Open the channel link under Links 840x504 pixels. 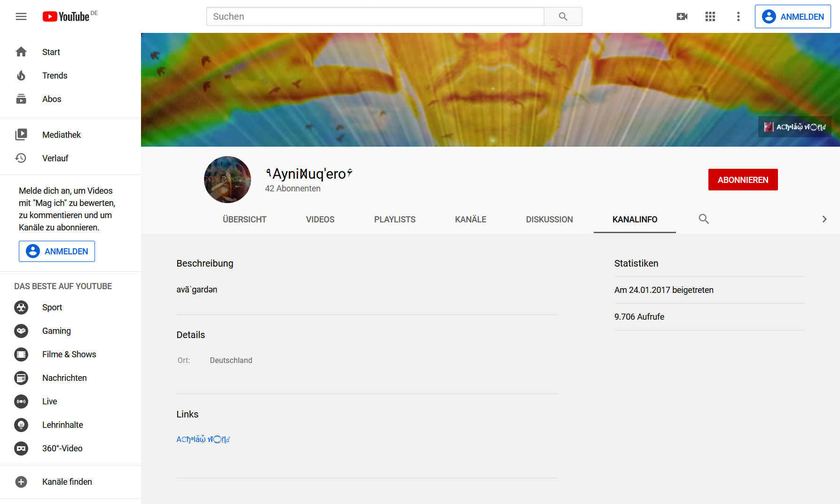203,439
